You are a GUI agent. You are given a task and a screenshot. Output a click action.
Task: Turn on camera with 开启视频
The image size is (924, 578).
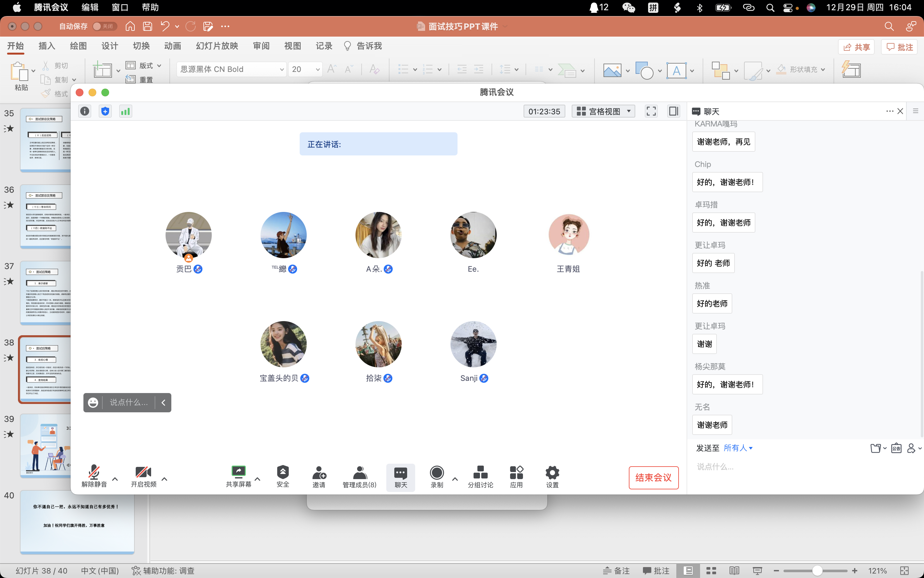tap(143, 476)
